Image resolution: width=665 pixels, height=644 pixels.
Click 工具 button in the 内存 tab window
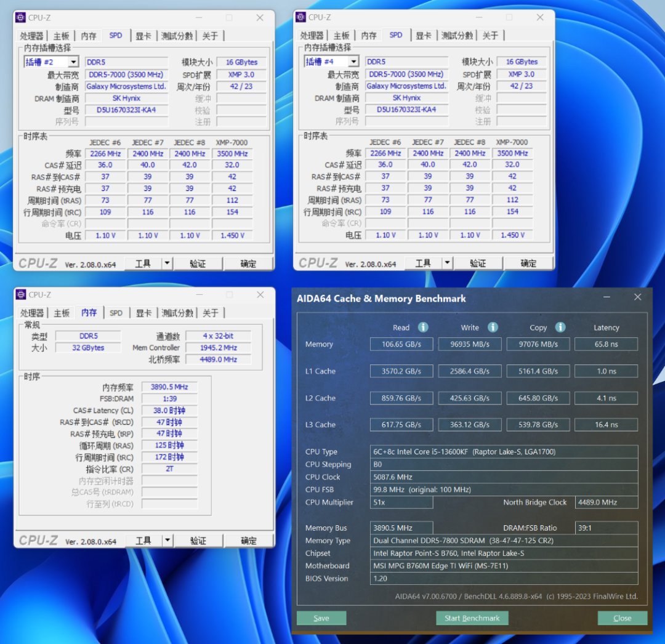coord(143,541)
